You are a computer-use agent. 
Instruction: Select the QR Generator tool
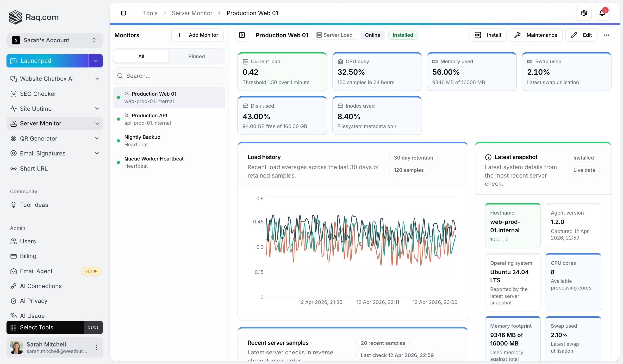(39, 139)
